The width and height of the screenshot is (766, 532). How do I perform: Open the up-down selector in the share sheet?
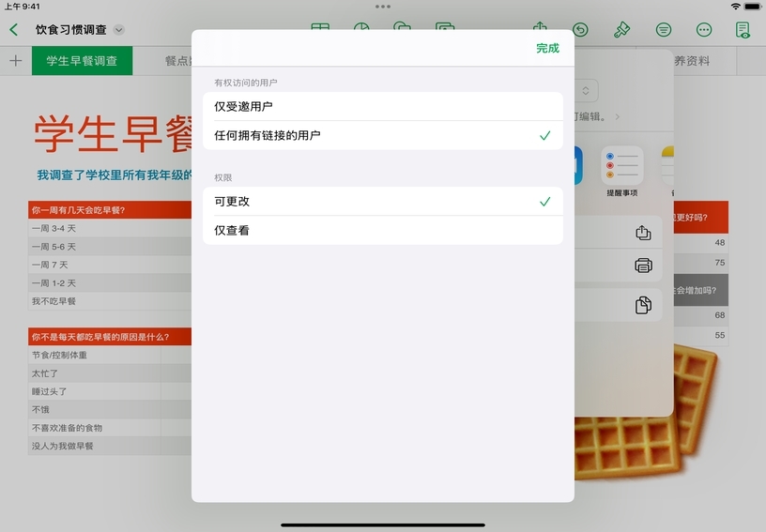[586, 91]
